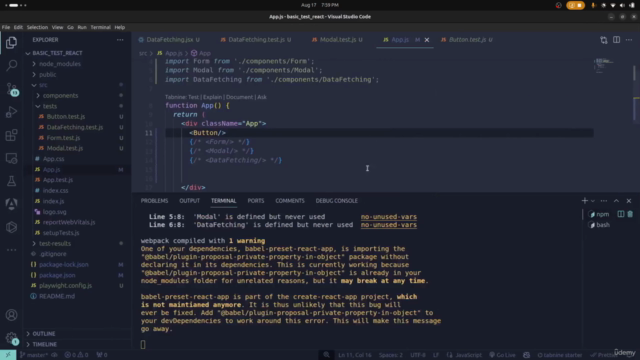Add a new terminal with plus icon

click(x=584, y=200)
